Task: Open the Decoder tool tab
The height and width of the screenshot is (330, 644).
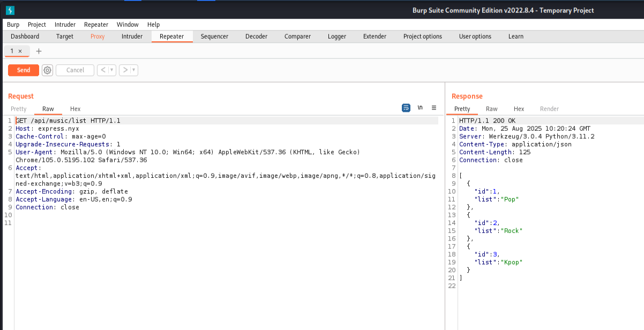Action: point(256,36)
